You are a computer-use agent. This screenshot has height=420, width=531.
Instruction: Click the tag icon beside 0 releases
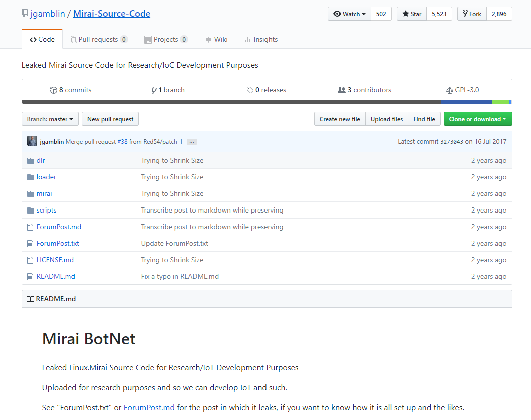(x=250, y=90)
